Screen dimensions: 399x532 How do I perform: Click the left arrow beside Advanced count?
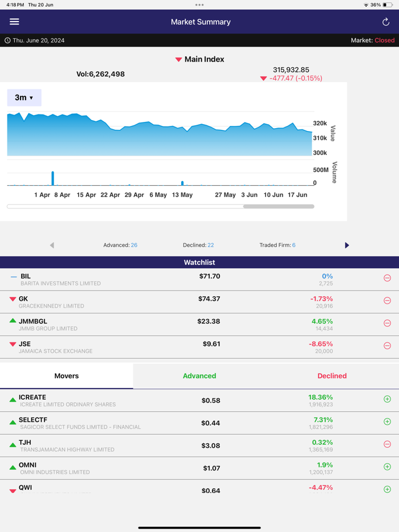(52, 245)
